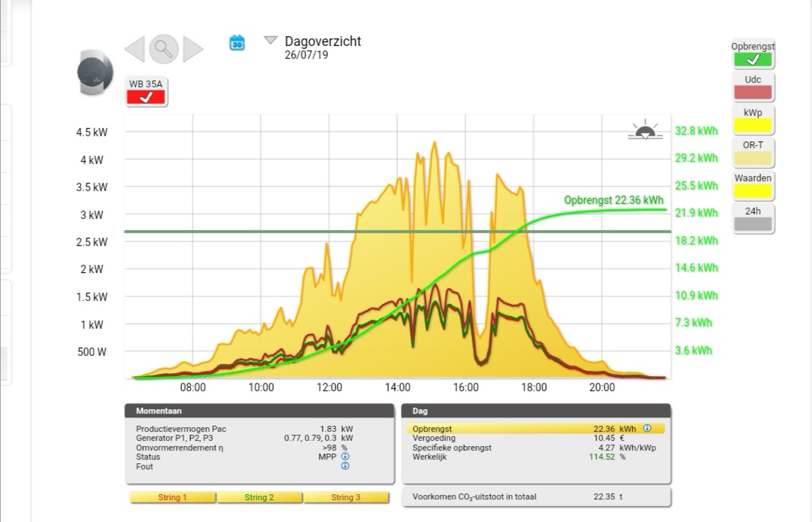Click the 24h view button
This screenshot has width=812, height=522.
tap(753, 223)
